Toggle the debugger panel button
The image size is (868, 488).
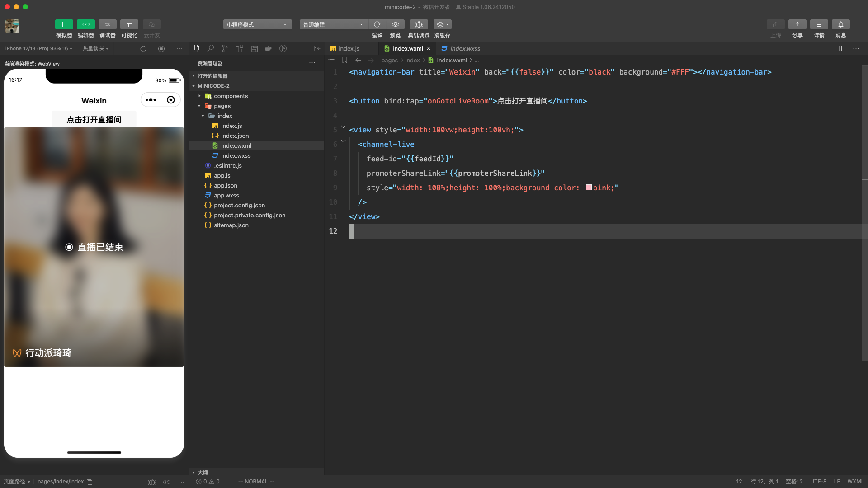tap(107, 24)
